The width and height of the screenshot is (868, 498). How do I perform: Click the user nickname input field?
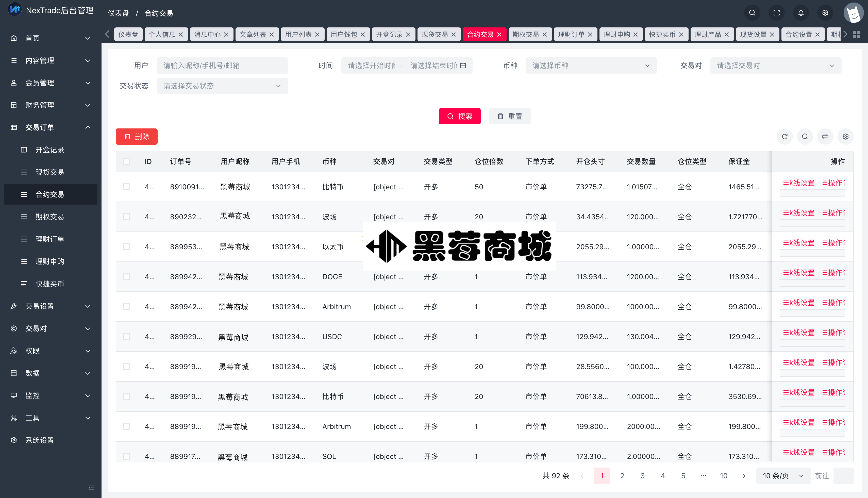point(222,65)
